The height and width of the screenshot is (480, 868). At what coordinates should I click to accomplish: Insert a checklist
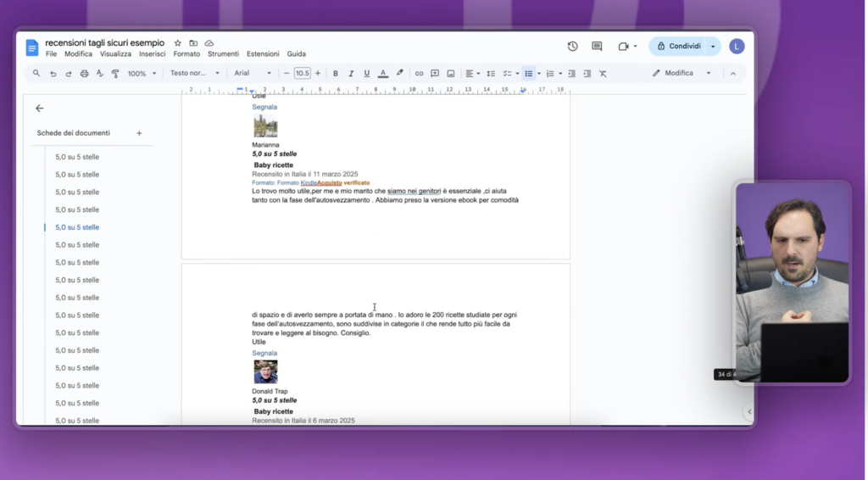507,74
